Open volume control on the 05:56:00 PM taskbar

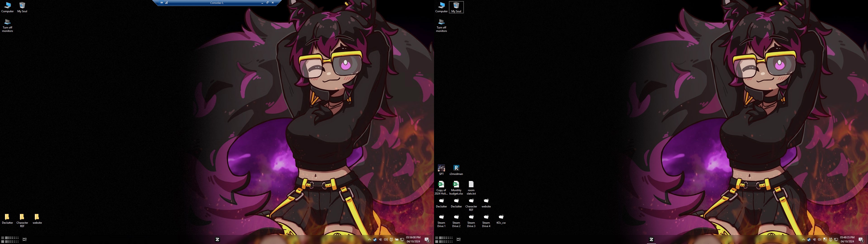click(386, 240)
